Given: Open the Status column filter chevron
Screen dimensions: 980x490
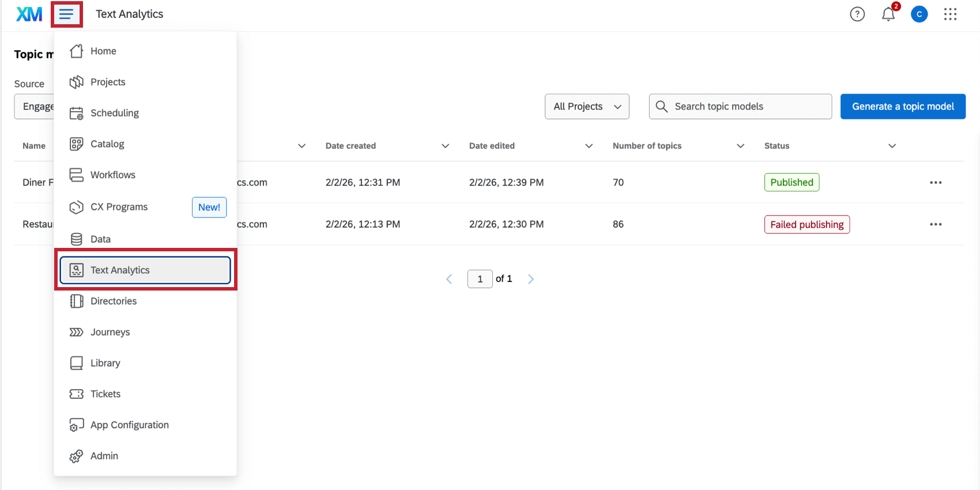Looking at the screenshot, I should [892, 146].
